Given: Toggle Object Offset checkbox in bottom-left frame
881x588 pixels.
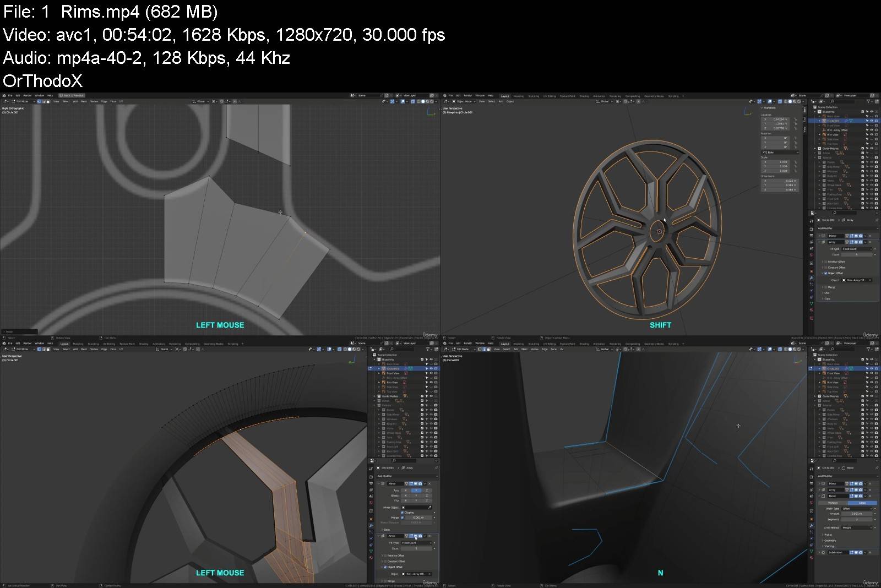Looking at the screenshot, I should coord(385,567).
